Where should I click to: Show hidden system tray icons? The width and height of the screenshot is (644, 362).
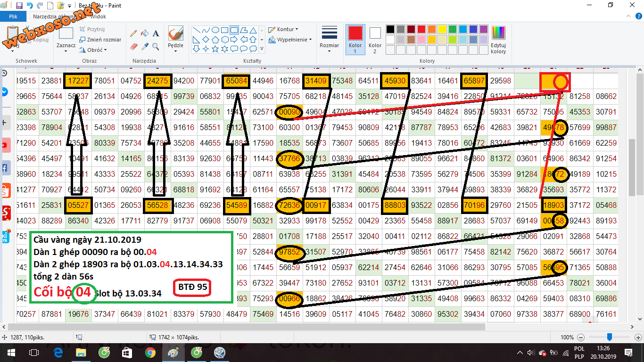[x=520, y=353]
